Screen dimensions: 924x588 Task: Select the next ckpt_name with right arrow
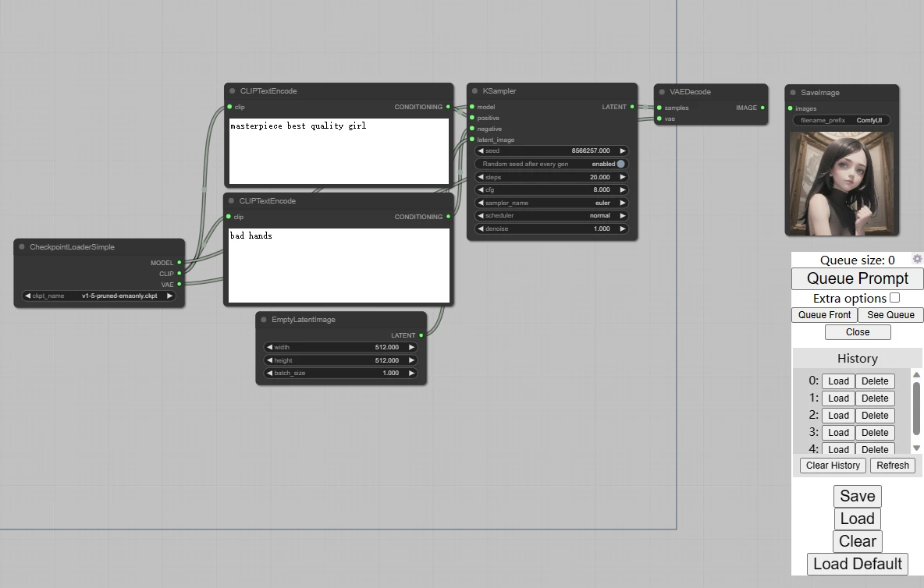(x=169, y=296)
